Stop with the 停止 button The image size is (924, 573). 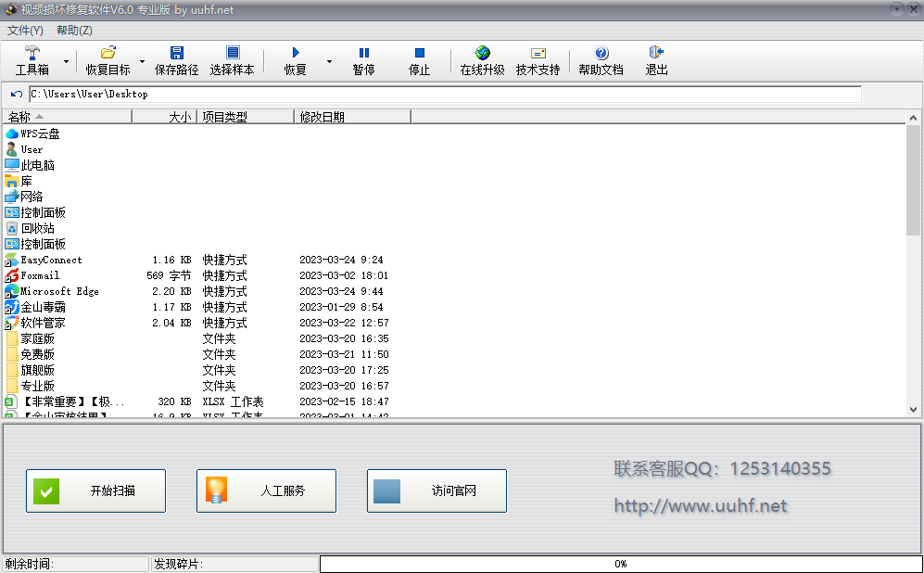419,60
